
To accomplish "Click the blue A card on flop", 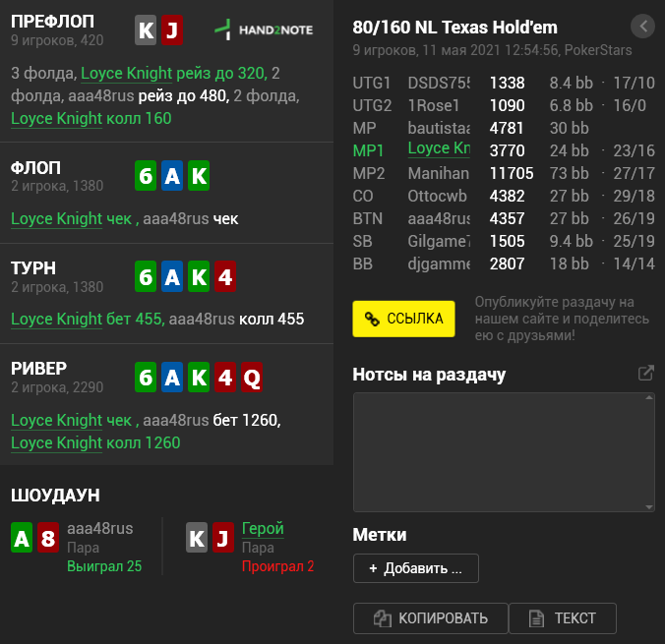I will pos(172,176).
